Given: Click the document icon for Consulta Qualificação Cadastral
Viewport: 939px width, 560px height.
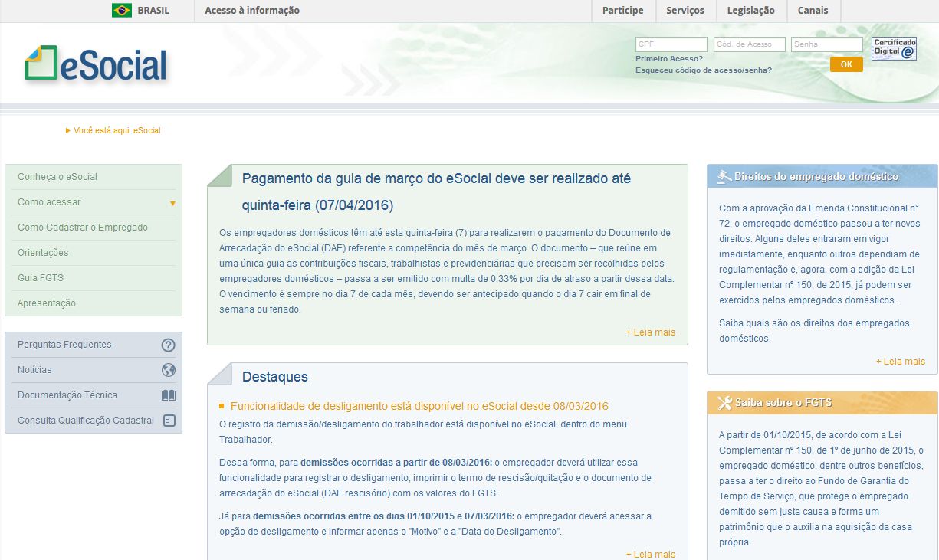Looking at the screenshot, I should 168,420.
